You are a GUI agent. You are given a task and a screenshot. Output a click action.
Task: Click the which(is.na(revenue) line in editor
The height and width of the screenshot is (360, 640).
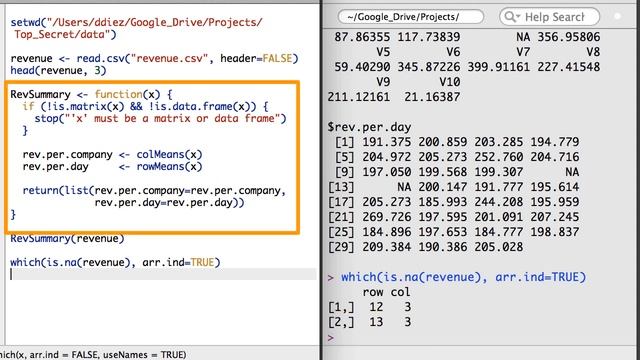pyautogui.click(x=115, y=262)
